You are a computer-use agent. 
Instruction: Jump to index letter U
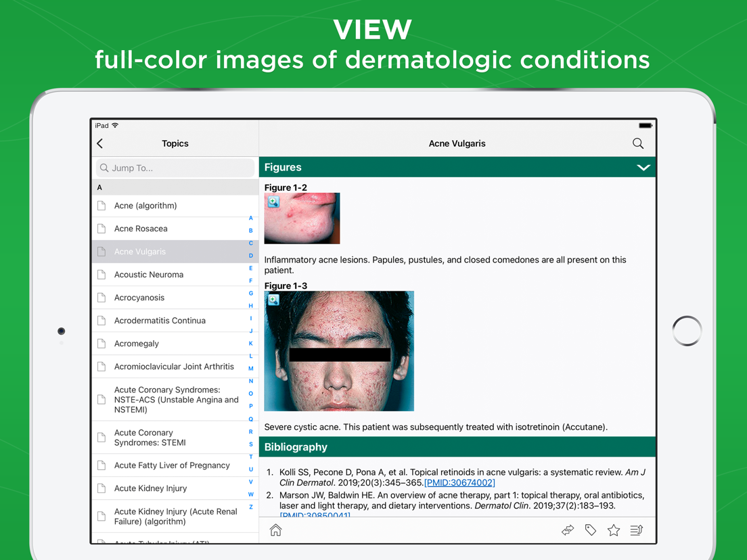point(250,469)
